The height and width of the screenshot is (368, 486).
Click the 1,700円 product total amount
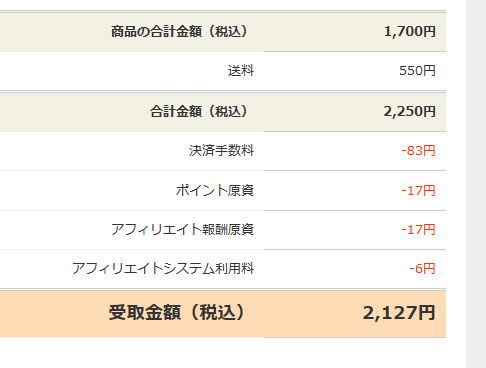(410, 32)
